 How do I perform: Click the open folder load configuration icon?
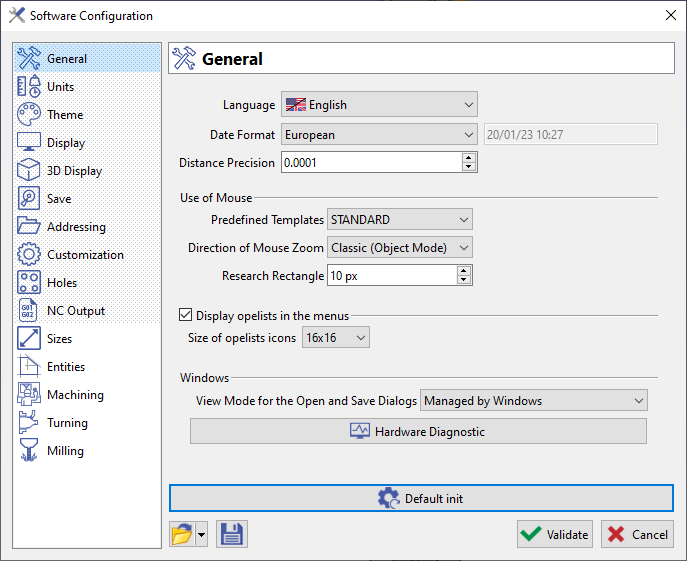click(x=181, y=534)
